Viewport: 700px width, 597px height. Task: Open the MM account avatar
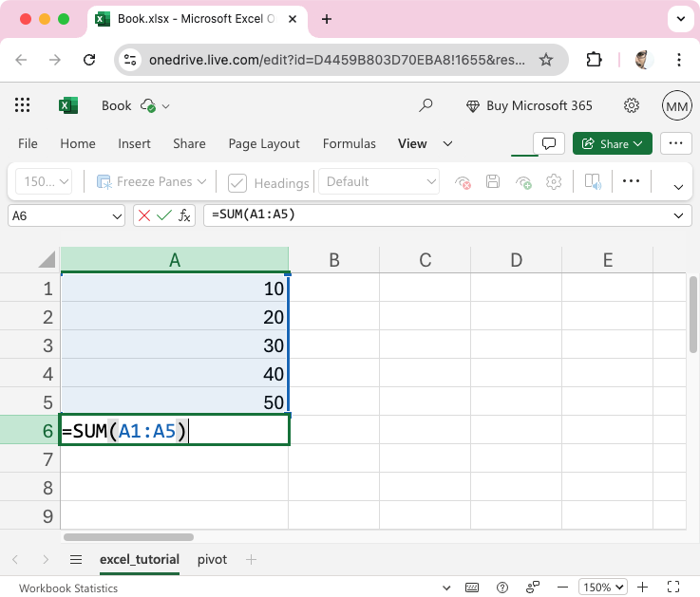pos(677,105)
